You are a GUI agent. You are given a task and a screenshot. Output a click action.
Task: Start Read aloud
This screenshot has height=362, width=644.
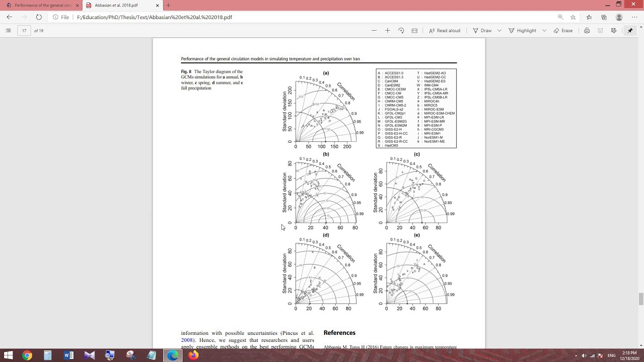(x=445, y=31)
